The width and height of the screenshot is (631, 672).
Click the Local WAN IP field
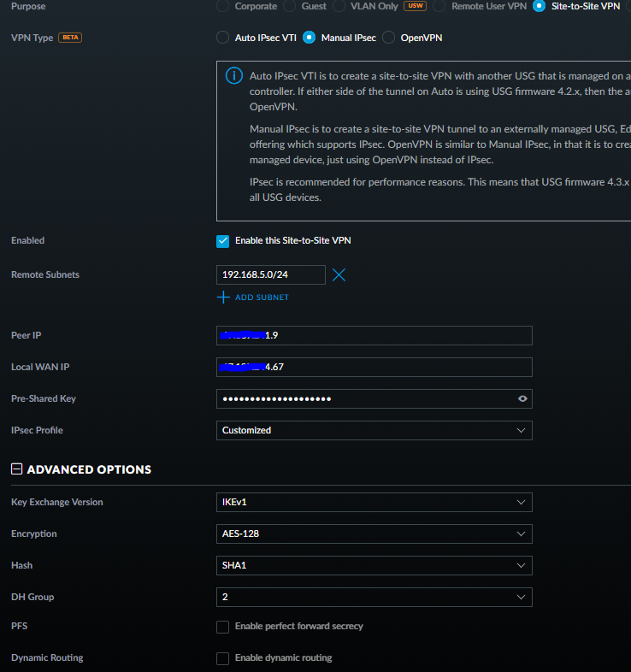coord(374,367)
